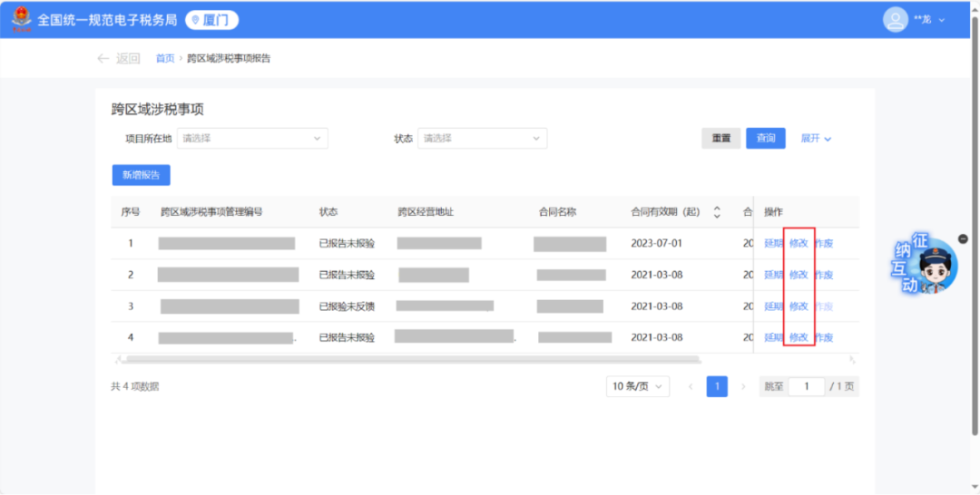Screen dimensions: 980x495
Task: Click 修改 in row 3
Action: coord(799,306)
